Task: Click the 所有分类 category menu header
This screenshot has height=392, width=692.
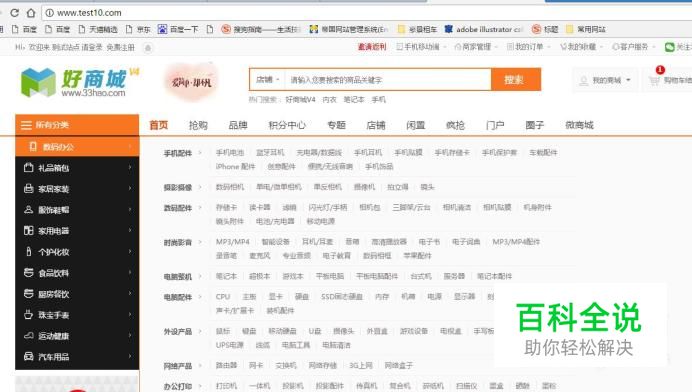Action: tap(77, 125)
